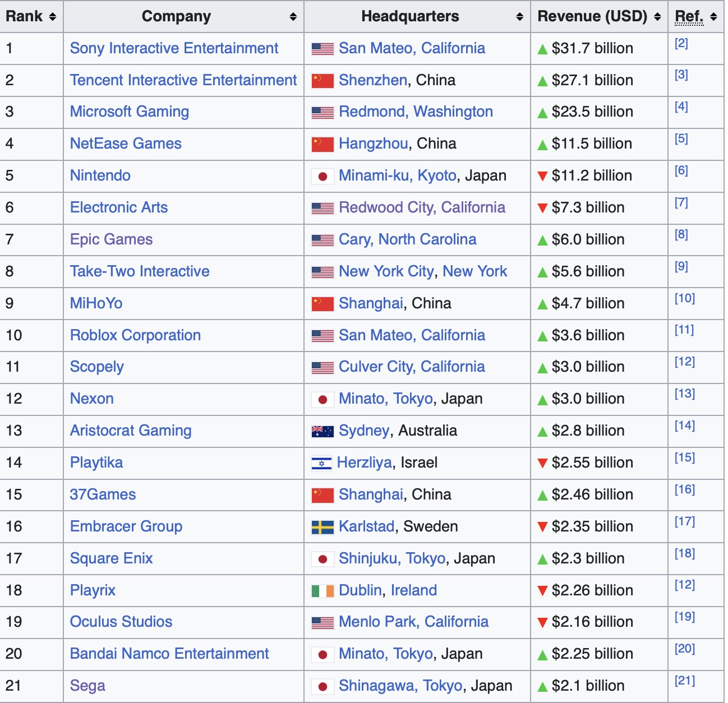Click the red decrease arrow for Nintendo's revenue
Screen dimensions: 728x703
(x=542, y=176)
